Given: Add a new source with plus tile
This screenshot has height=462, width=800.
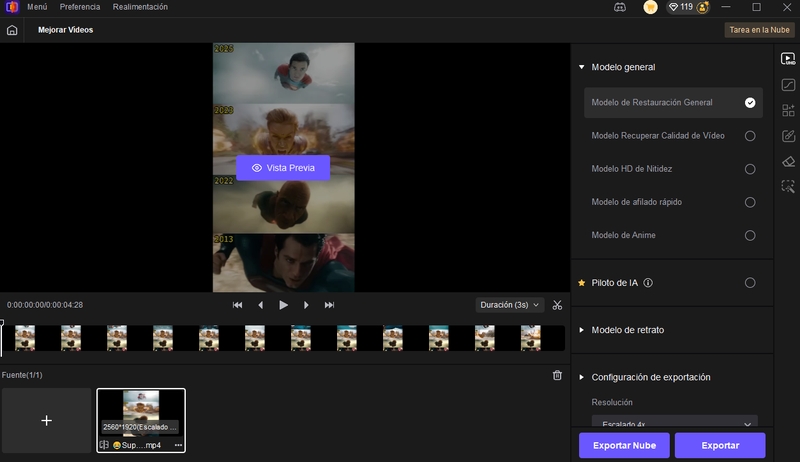Looking at the screenshot, I should [x=46, y=420].
